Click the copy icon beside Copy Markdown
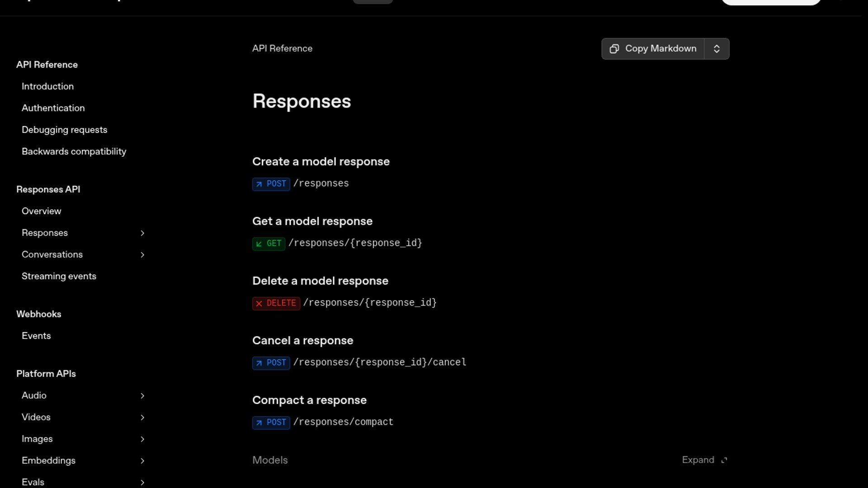This screenshot has height=488, width=868. [614, 49]
